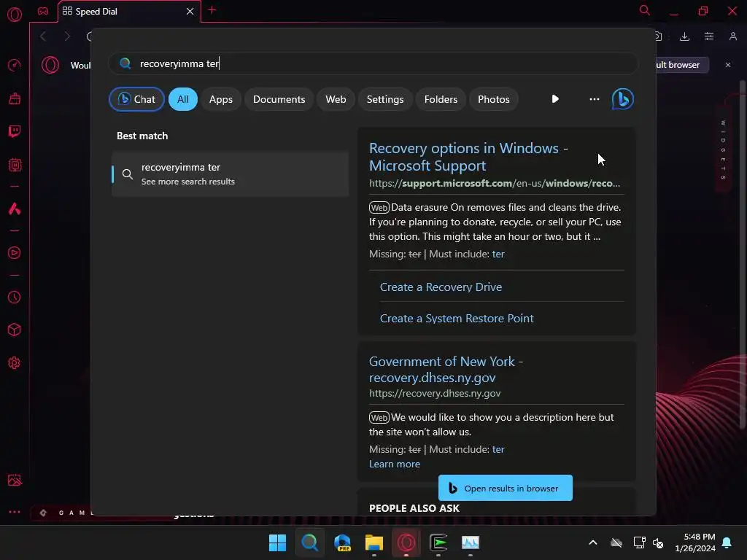
Task: Go back with the browser back arrow
Action: click(43, 36)
